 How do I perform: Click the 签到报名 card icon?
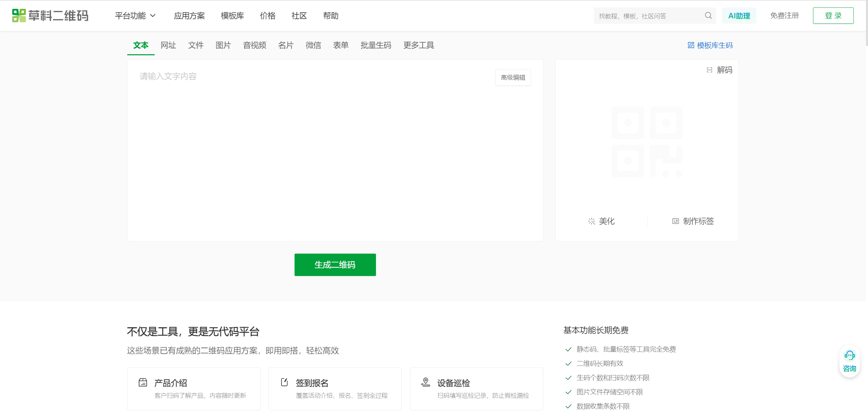click(x=284, y=382)
